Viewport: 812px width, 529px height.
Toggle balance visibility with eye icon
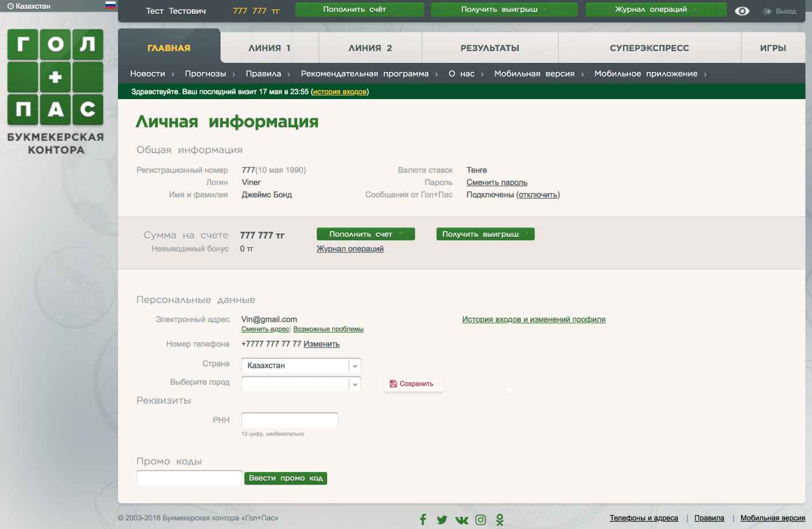742,11
